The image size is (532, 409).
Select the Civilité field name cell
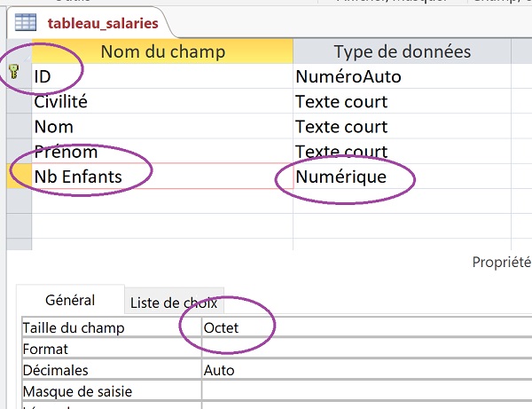click(x=162, y=101)
